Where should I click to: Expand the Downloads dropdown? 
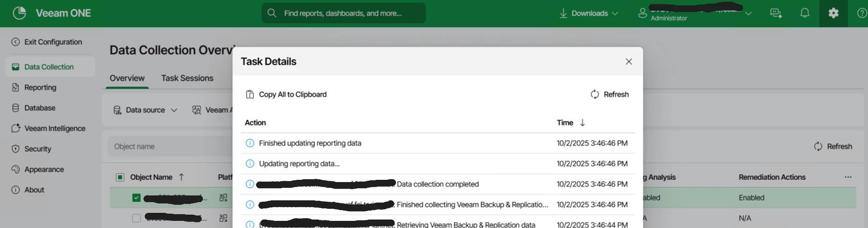pos(589,13)
